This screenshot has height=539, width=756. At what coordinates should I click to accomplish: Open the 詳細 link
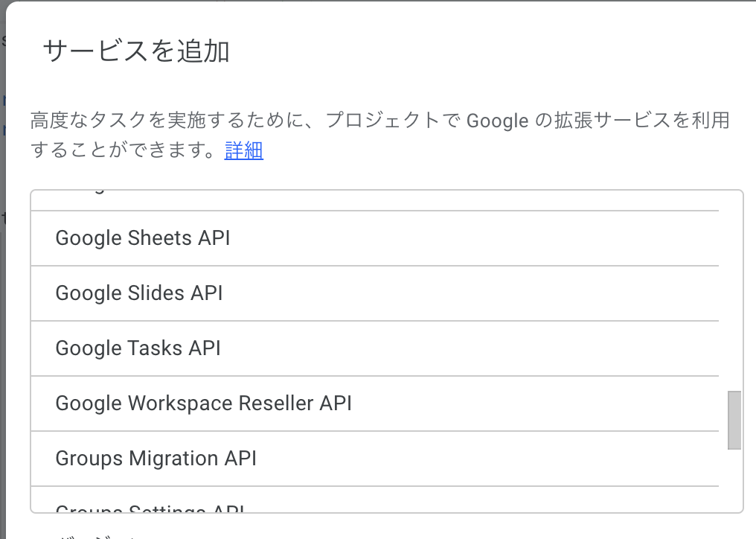click(x=243, y=151)
